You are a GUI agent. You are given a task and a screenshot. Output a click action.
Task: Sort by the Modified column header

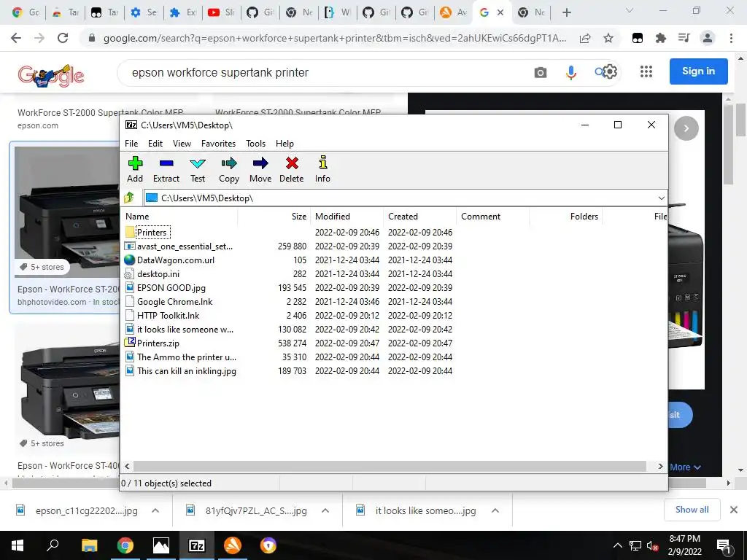click(347, 216)
